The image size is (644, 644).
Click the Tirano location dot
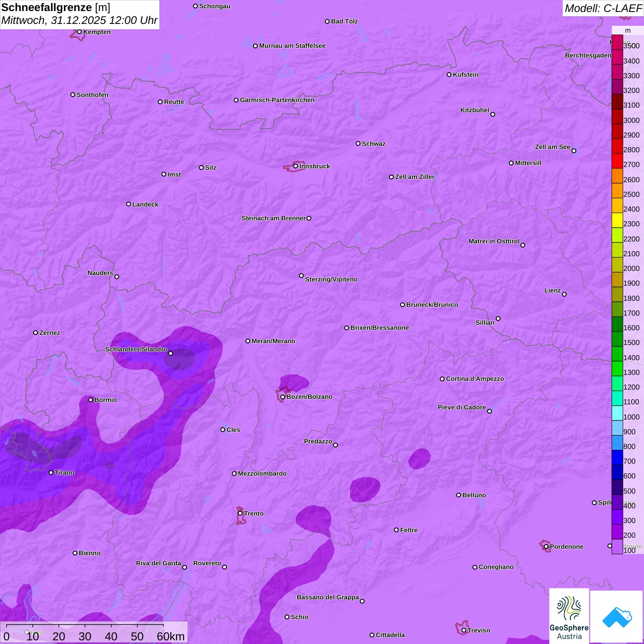pos(51,473)
